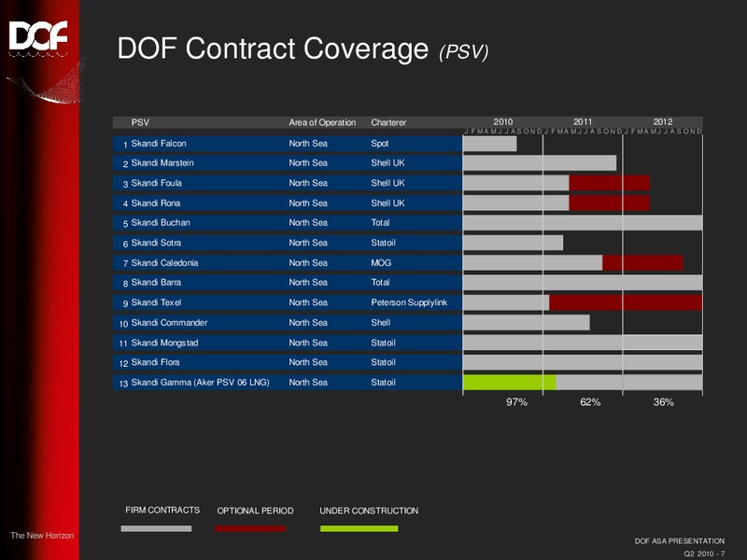Click the 'Charterer' column header
This screenshot has width=747, height=560.
click(388, 122)
